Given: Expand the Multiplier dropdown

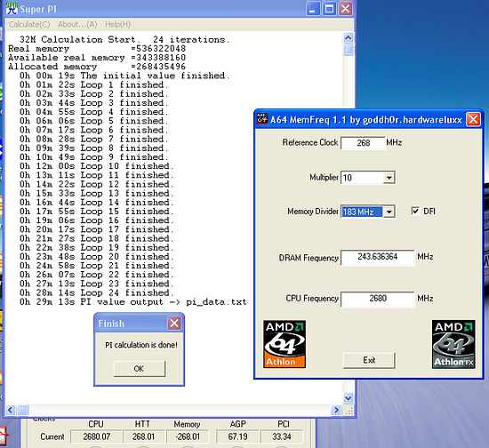Looking at the screenshot, I should (389, 178).
